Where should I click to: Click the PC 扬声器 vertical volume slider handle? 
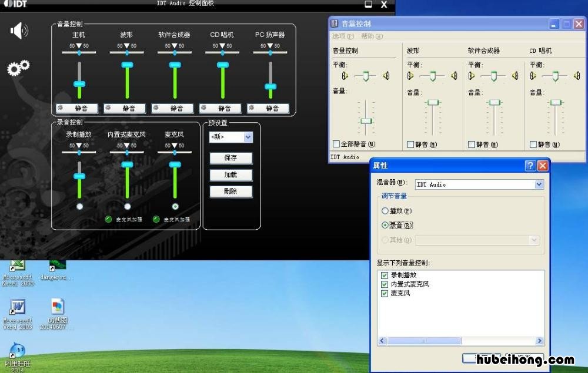(270, 86)
